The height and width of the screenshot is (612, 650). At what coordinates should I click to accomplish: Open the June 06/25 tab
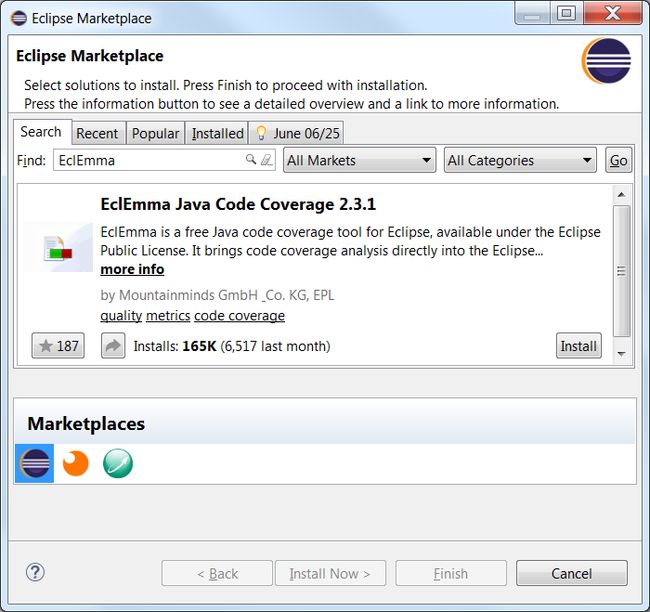click(297, 134)
